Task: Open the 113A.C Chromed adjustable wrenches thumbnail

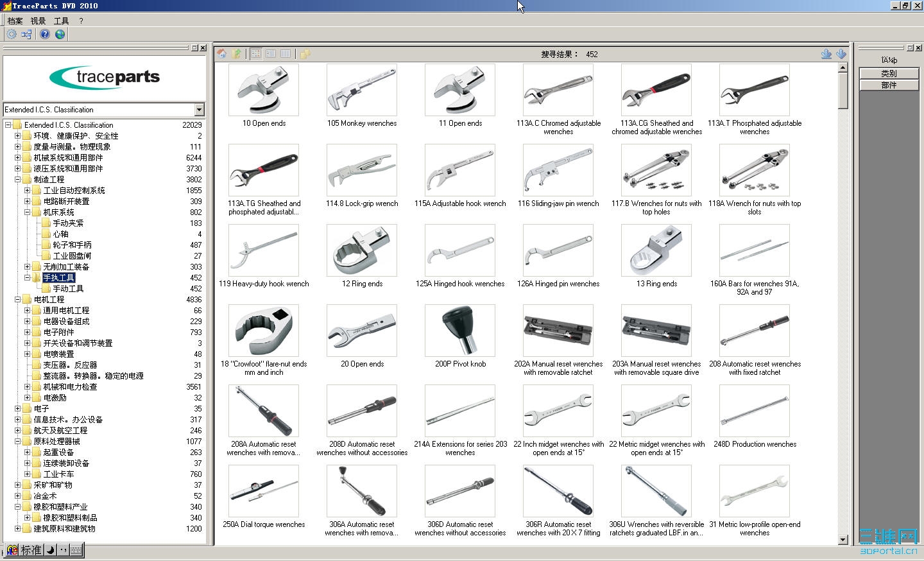Action: (558, 90)
